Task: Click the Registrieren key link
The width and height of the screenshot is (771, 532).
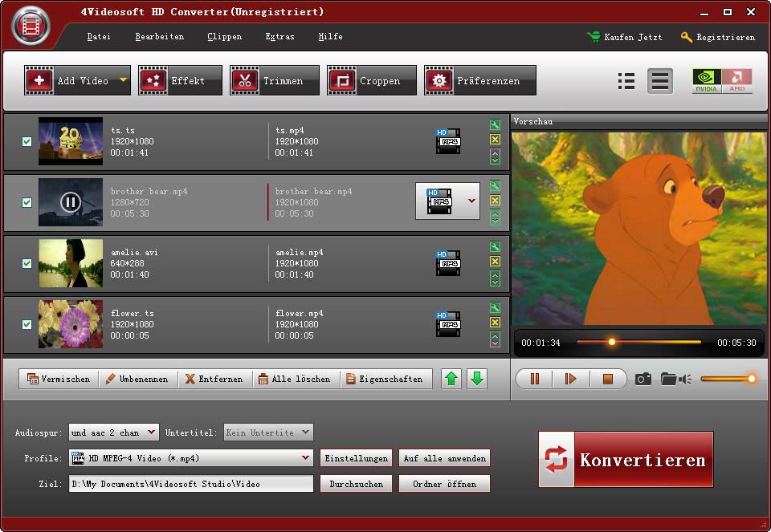Action: pyautogui.click(x=718, y=37)
